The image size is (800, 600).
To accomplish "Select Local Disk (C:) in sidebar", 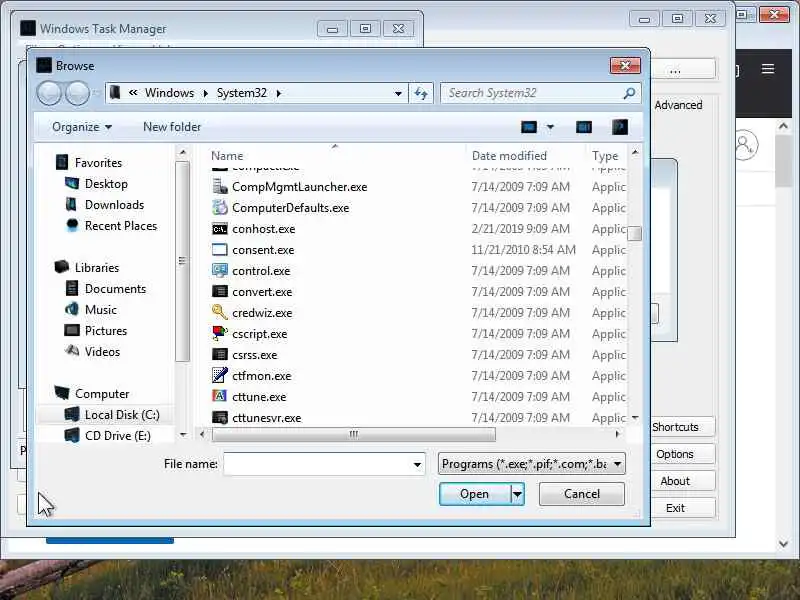I will (122, 415).
